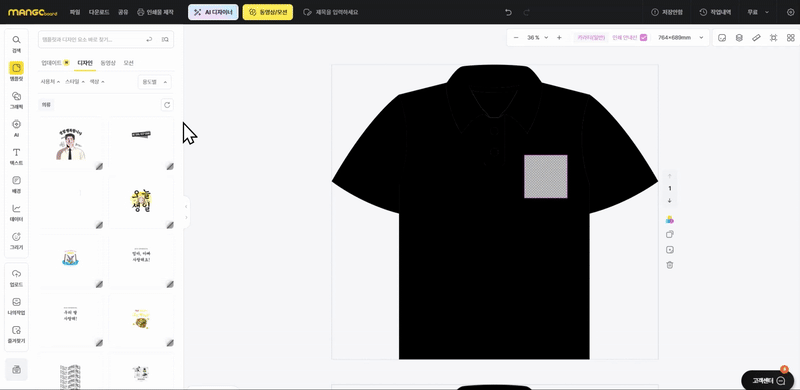Viewport: 800px width, 390px height.
Task: Click the MANGO board logo
Action: click(x=33, y=12)
